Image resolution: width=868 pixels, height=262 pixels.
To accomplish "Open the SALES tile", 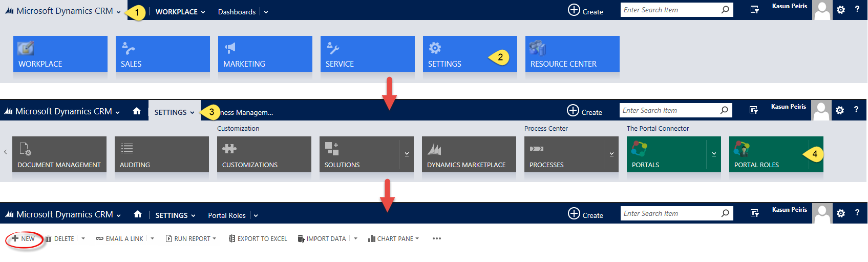I will pyautogui.click(x=163, y=54).
